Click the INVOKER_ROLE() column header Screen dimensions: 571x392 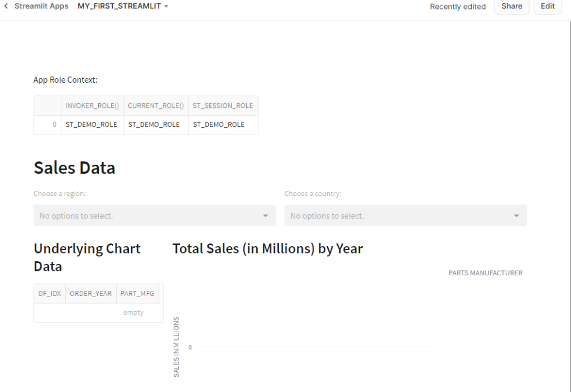tap(92, 106)
